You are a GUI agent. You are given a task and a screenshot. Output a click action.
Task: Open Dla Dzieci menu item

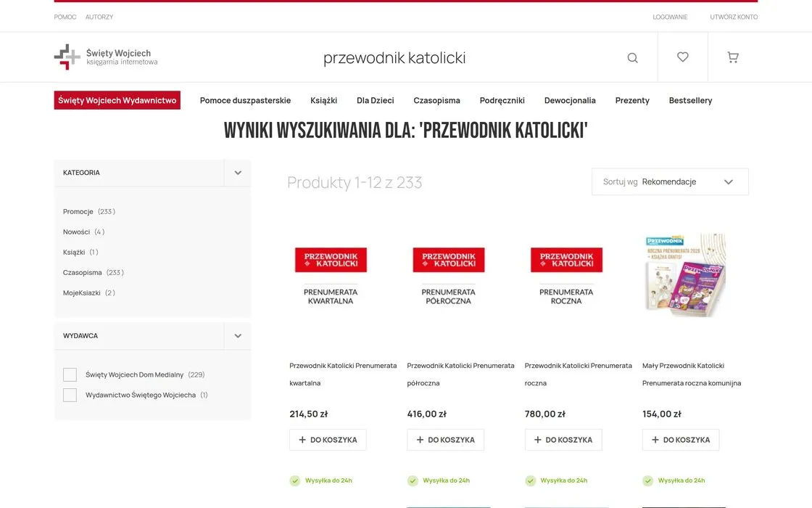point(376,100)
